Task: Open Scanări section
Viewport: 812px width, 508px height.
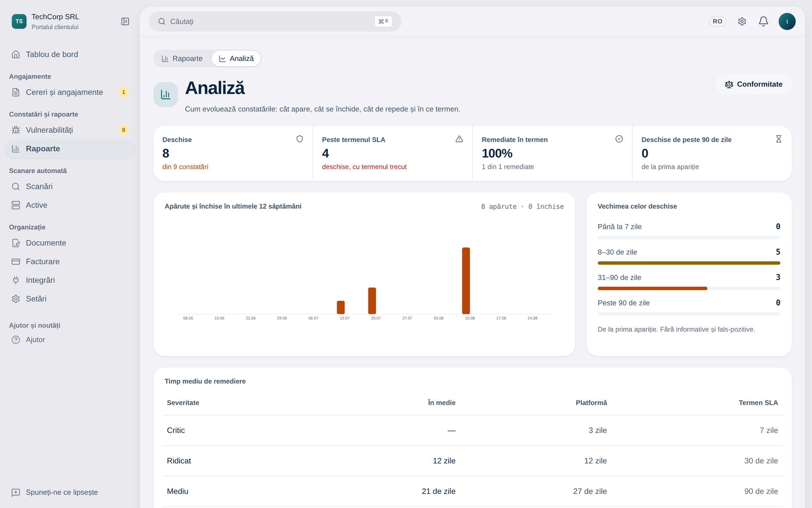Action: (x=70, y=186)
